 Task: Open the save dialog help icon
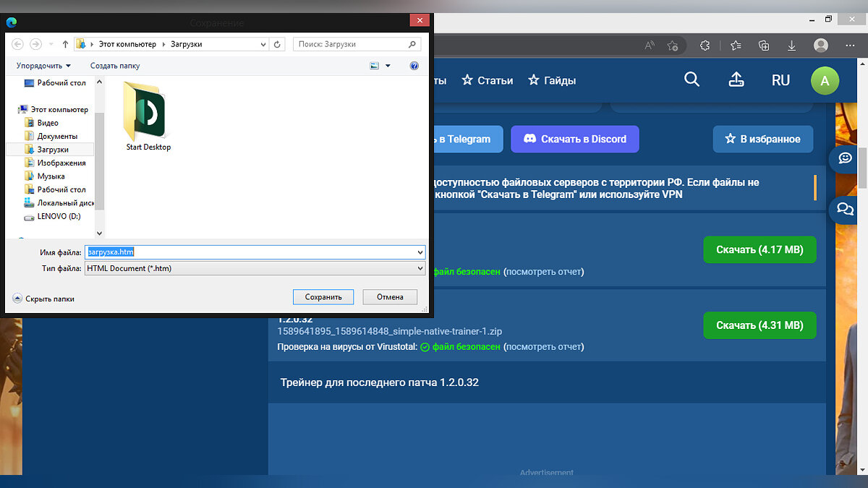tap(414, 66)
